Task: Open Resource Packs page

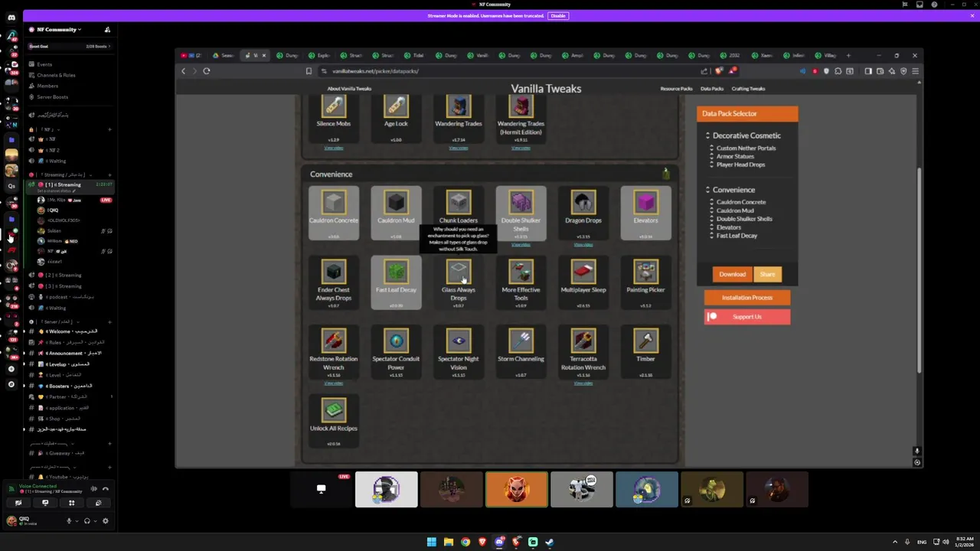Action: (676, 89)
